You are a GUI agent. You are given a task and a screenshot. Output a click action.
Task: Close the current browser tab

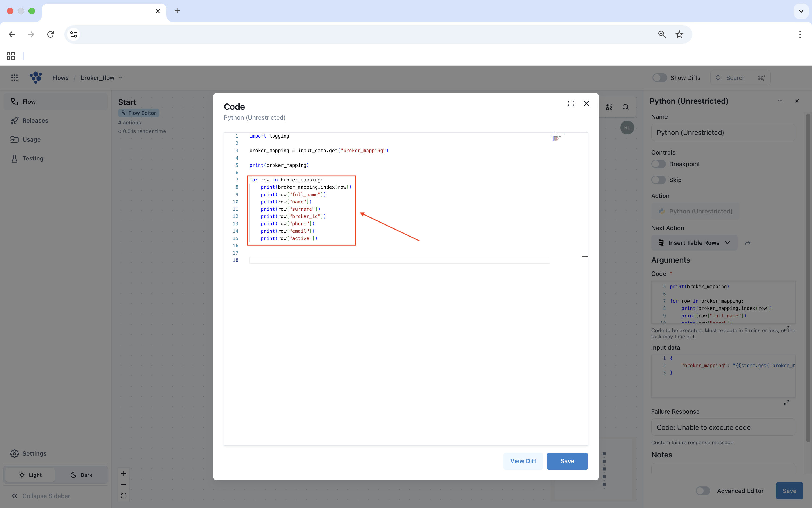158,11
